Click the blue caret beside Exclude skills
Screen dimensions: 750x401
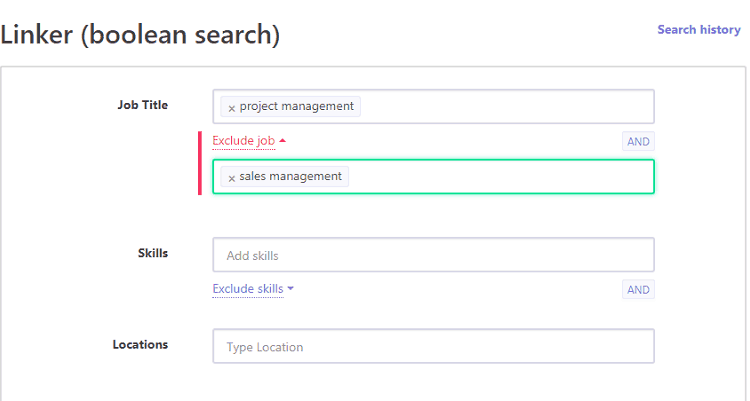[x=290, y=289]
